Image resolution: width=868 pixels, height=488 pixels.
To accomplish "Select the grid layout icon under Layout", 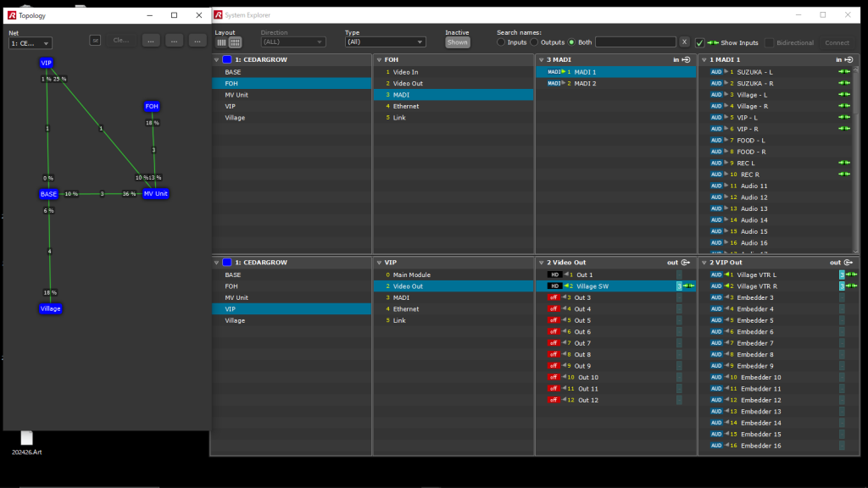I will pos(235,42).
